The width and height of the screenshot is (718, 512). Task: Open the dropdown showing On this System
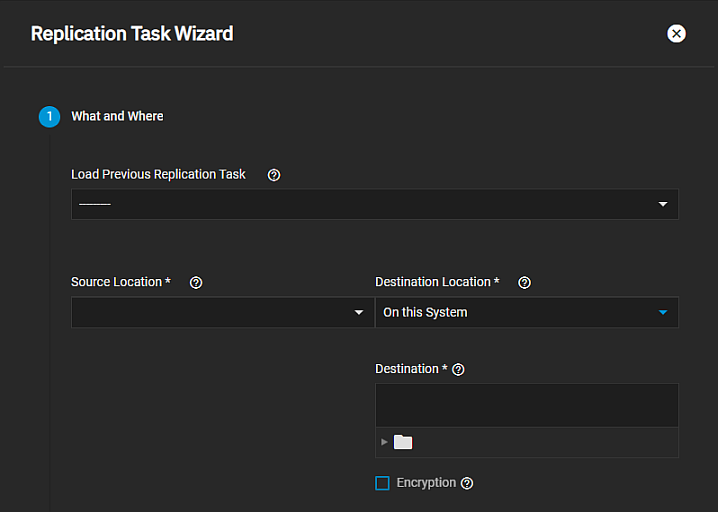pyautogui.click(x=515, y=312)
